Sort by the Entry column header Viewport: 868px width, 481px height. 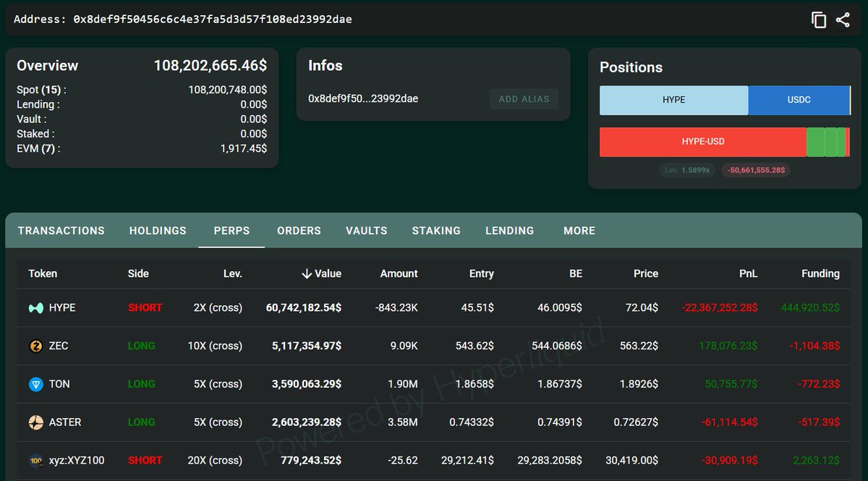[x=482, y=273]
